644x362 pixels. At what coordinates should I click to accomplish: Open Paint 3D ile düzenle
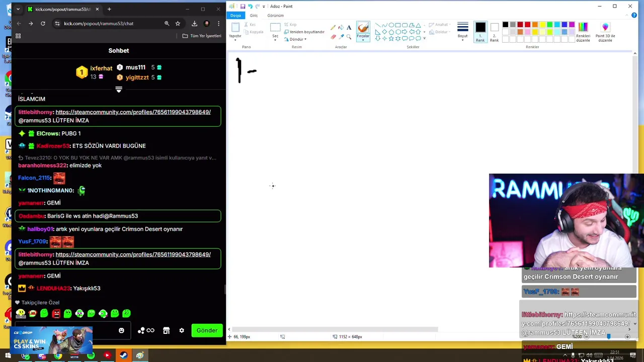click(605, 32)
